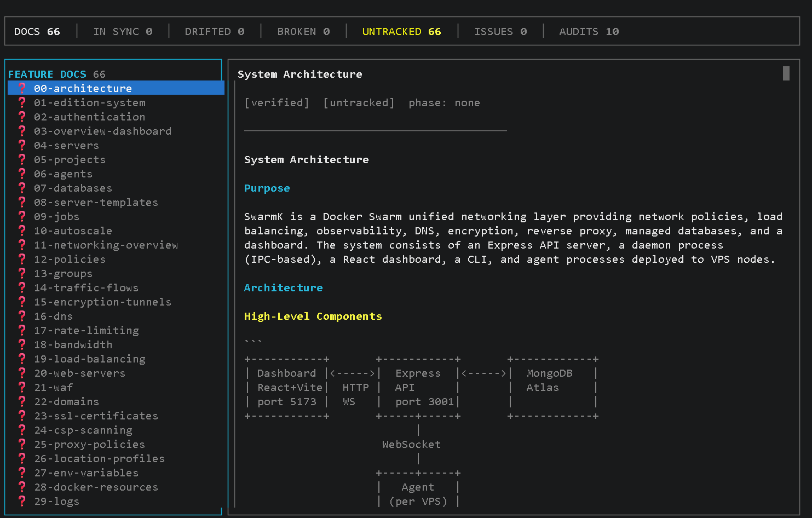Click the [untracked] status tag
This screenshot has width=812, height=518.
click(x=359, y=102)
